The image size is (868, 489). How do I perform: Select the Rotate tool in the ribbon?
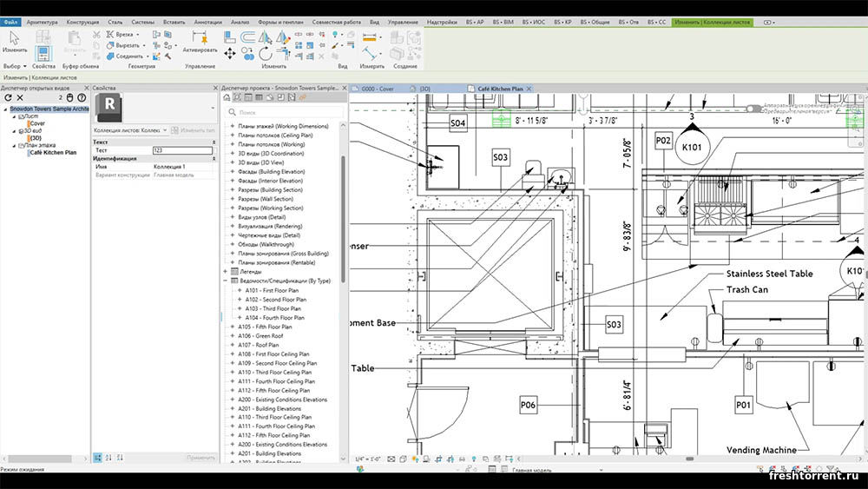pyautogui.click(x=266, y=54)
